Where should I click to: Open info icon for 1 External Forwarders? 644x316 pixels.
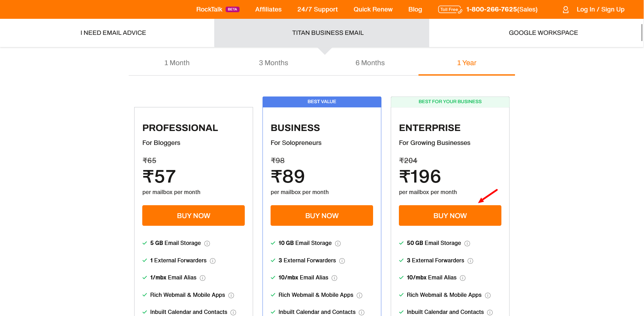coord(213,261)
